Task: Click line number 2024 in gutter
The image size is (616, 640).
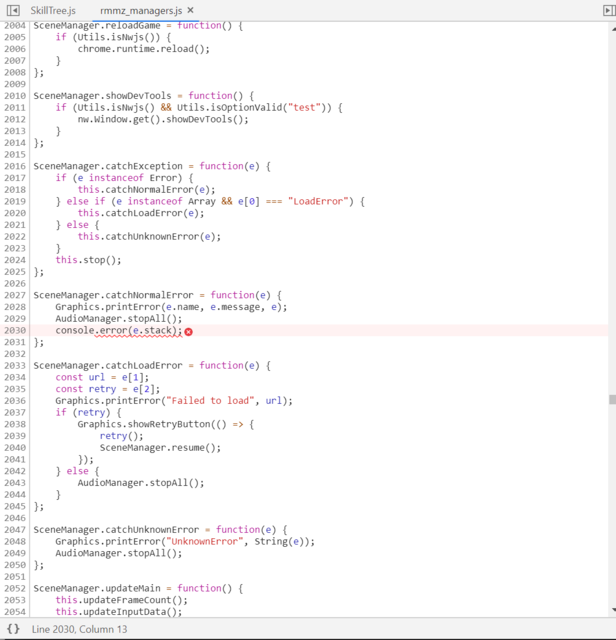Action: tap(15, 260)
